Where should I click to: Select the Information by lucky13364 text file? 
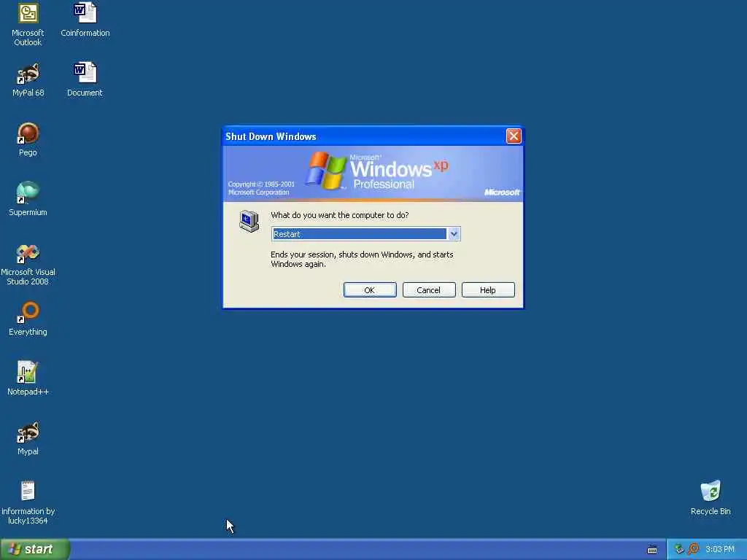click(28, 503)
